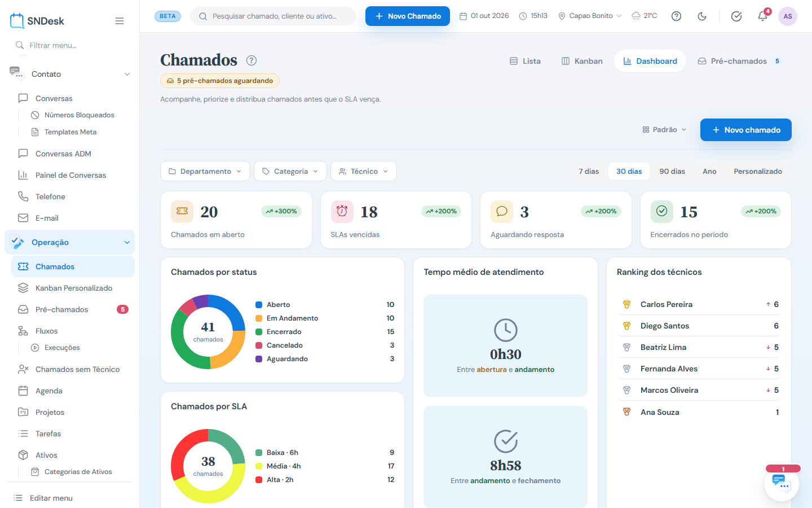Click help icon beside Chamados title
Image resolution: width=812 pixels, height=508 pixels.
click(x=251, y=60)
